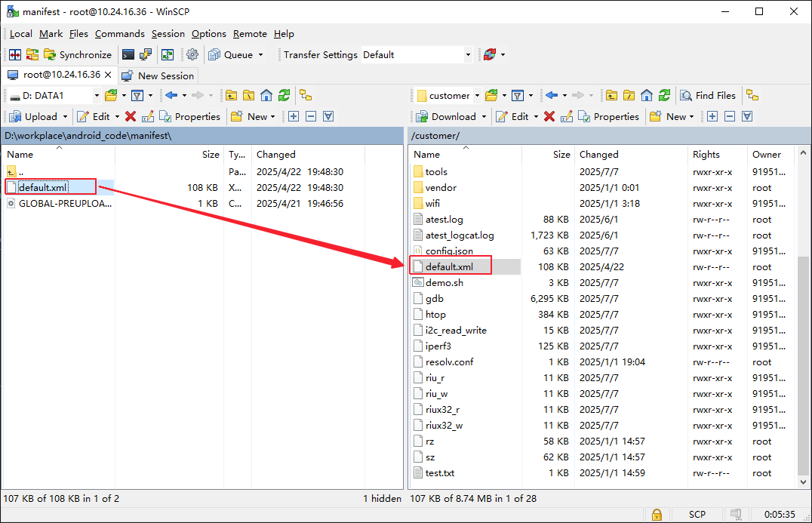
Task: Select config.json in the remote panel
Action: tap(448, 251)
